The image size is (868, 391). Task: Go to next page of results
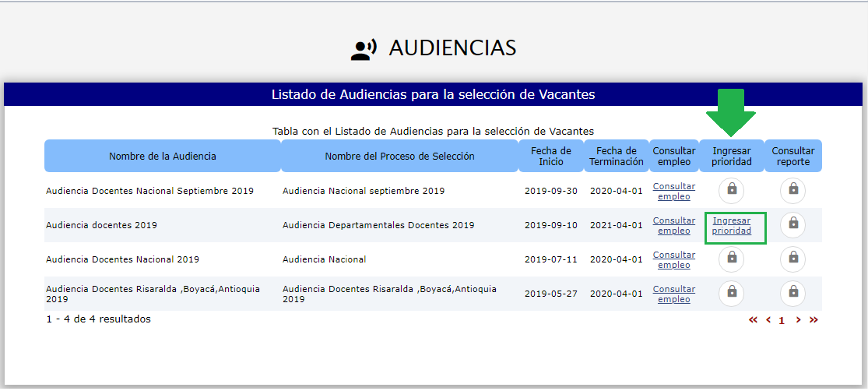point(798,320)
